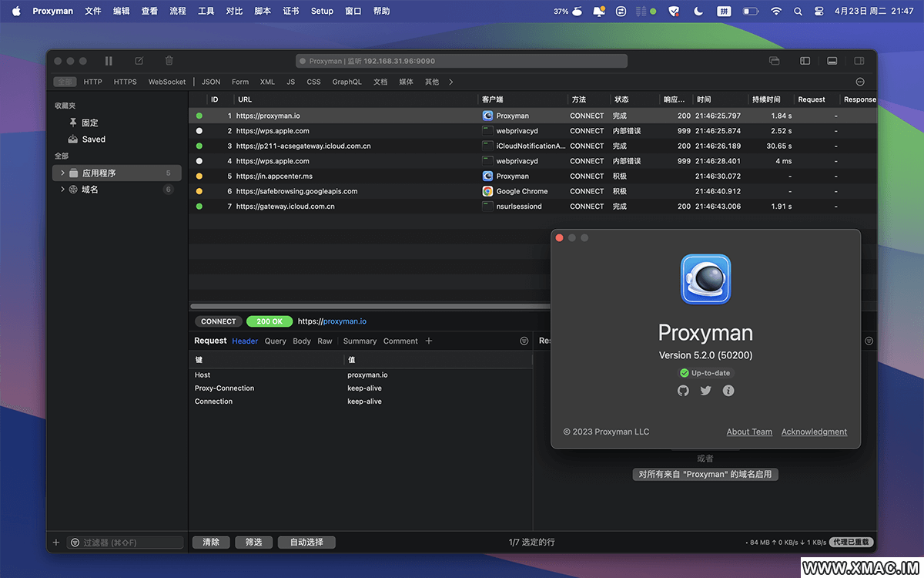
Task: Open the Summary request tab
Action: tap(360, 341)
